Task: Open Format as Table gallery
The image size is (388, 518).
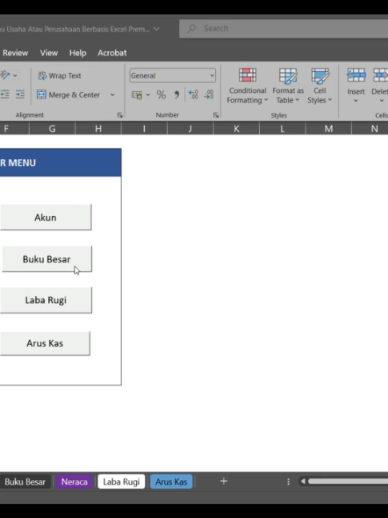Action: [x=288, y=86]
